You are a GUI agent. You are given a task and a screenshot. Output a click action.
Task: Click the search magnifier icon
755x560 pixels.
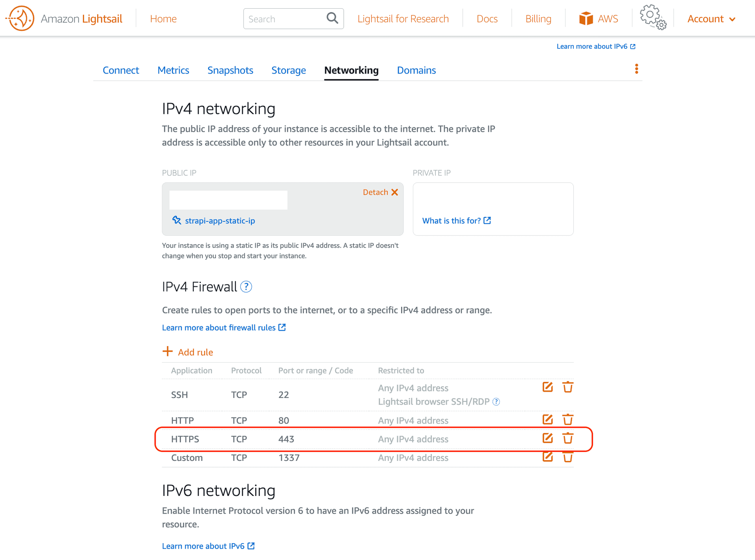click(332, 18)
